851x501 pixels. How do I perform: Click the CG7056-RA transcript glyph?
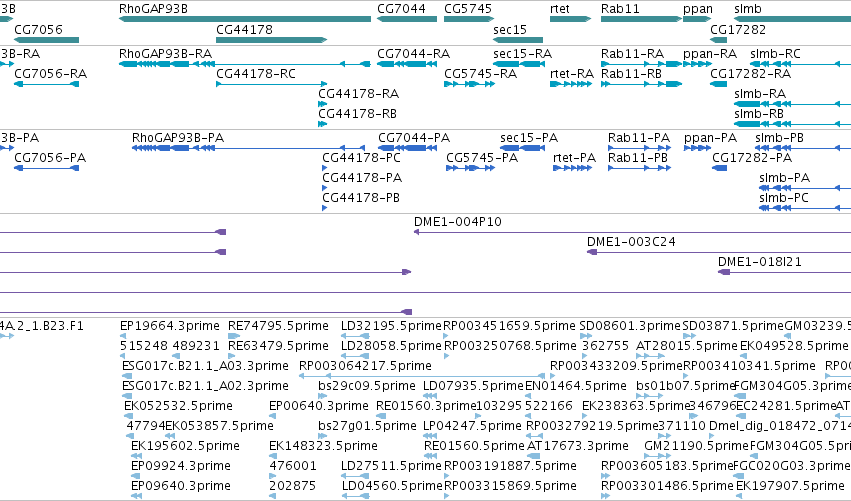click(x=47, y=84)
